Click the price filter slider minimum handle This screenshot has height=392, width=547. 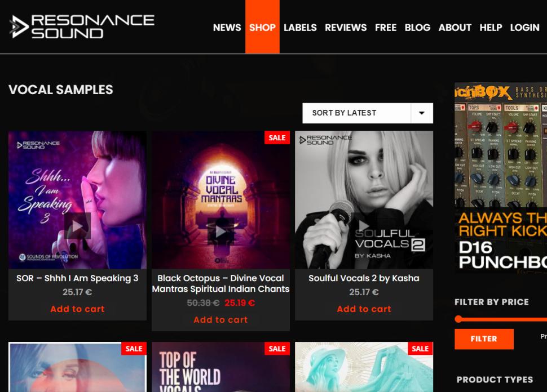coord(458,319)
